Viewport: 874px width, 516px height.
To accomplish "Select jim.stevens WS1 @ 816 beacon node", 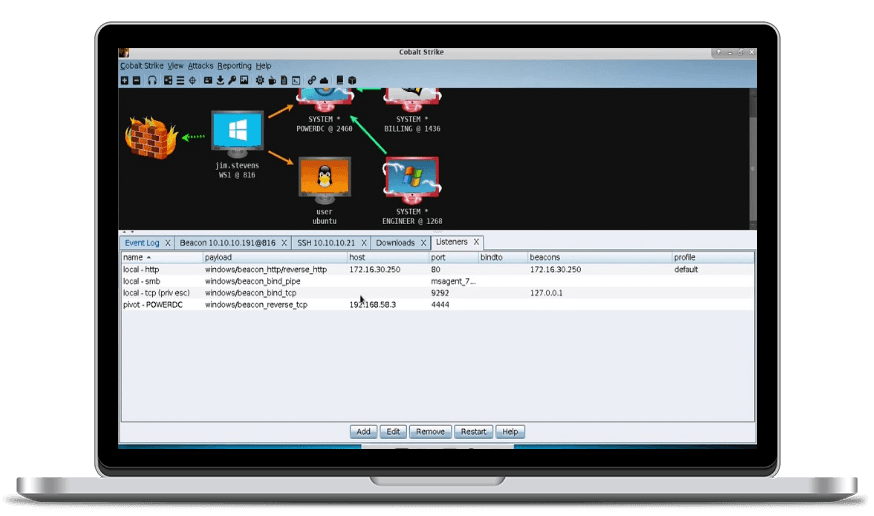I will coord(237,134).
